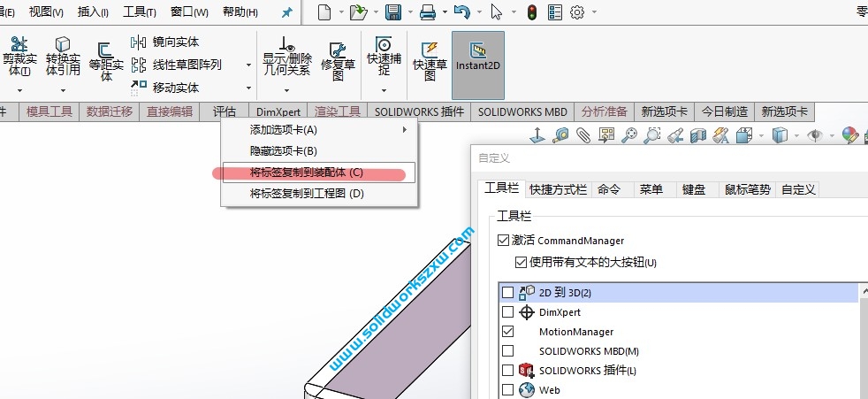Screen dimensions: 868x399
Task: Click the Display Style cube icon
Action: pyautogui.click(x=780, y=135)
